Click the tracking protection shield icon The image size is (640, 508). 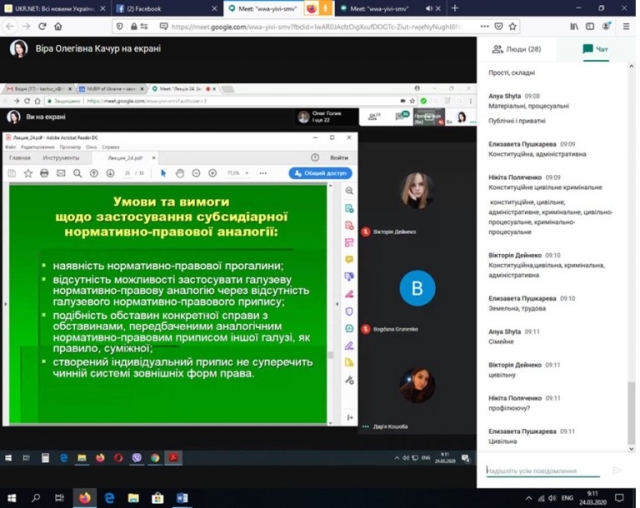(120, 27)
